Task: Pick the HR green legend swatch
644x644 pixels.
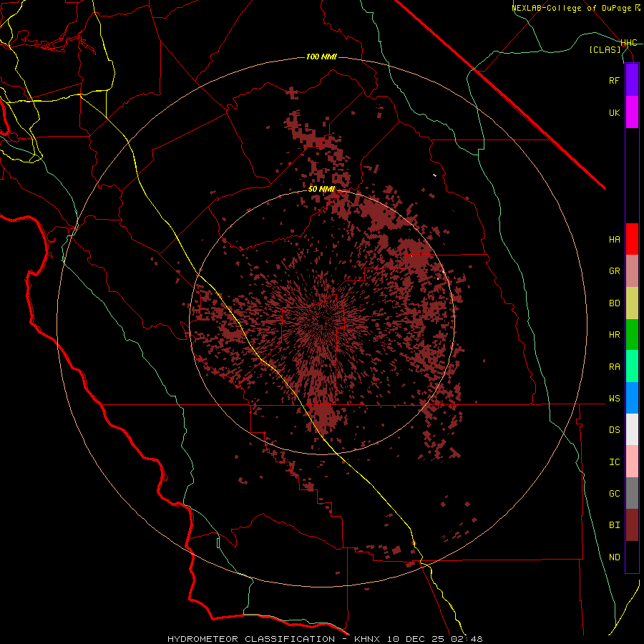Action: 632,335
